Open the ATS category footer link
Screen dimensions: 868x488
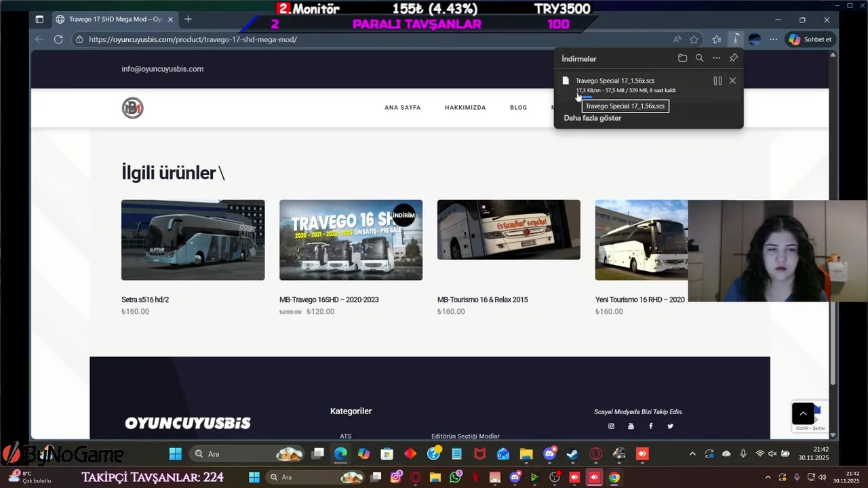346,436
